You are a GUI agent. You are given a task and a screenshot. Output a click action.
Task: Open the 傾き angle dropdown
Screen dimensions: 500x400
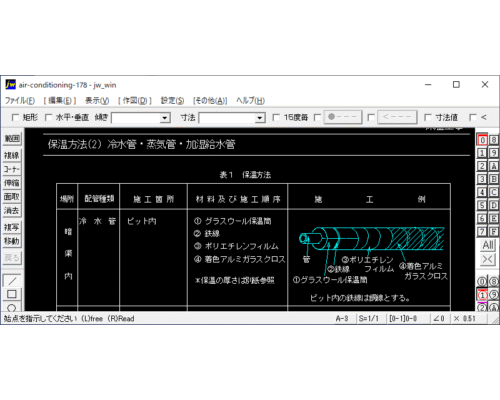[164, 118]
